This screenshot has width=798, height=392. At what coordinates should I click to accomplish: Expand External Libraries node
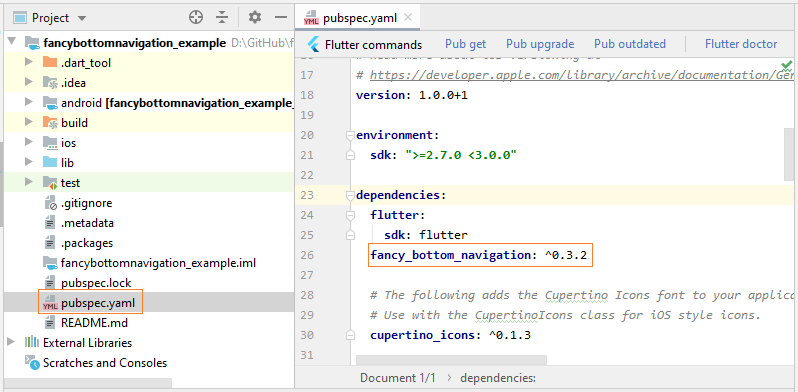11,342
